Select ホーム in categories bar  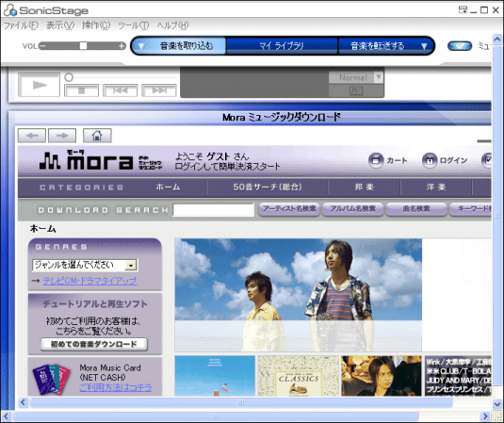pyautogui.click(x=168, y=187)
